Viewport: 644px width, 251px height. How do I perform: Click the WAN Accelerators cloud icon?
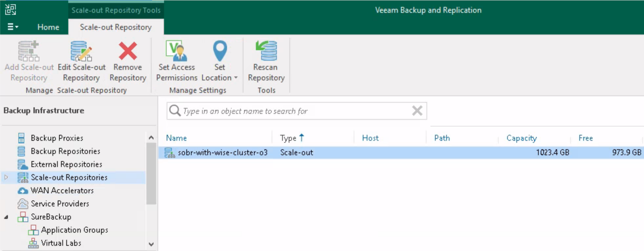[23, 191]
